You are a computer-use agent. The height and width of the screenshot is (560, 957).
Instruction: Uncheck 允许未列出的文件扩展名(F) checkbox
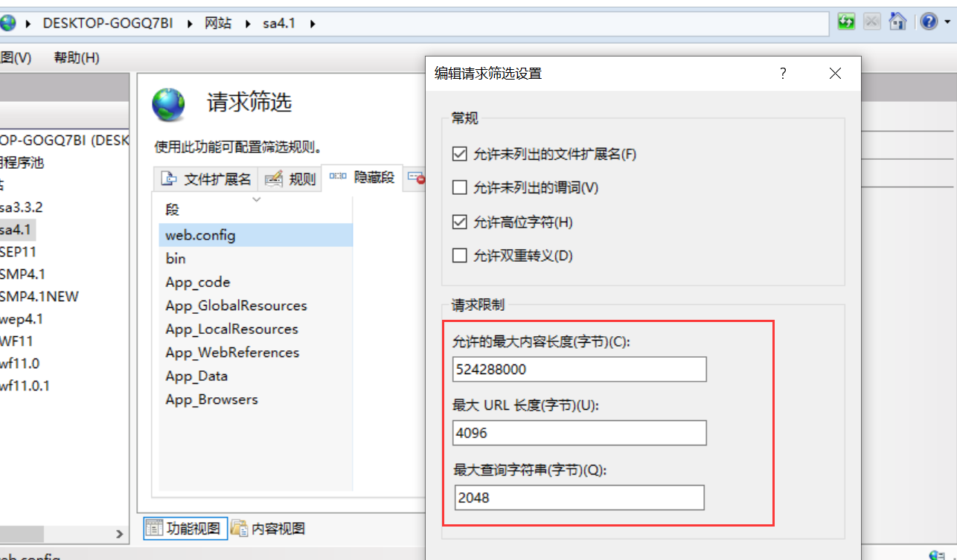pos(459,155)
